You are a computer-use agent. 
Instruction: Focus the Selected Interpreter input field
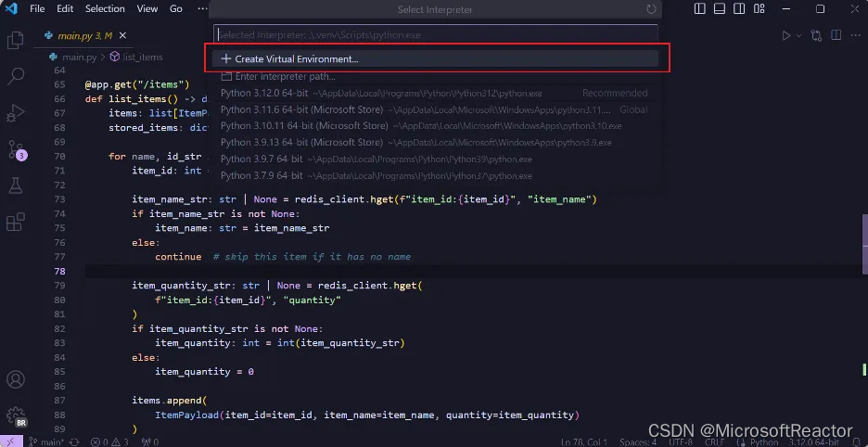coord(436,34)
